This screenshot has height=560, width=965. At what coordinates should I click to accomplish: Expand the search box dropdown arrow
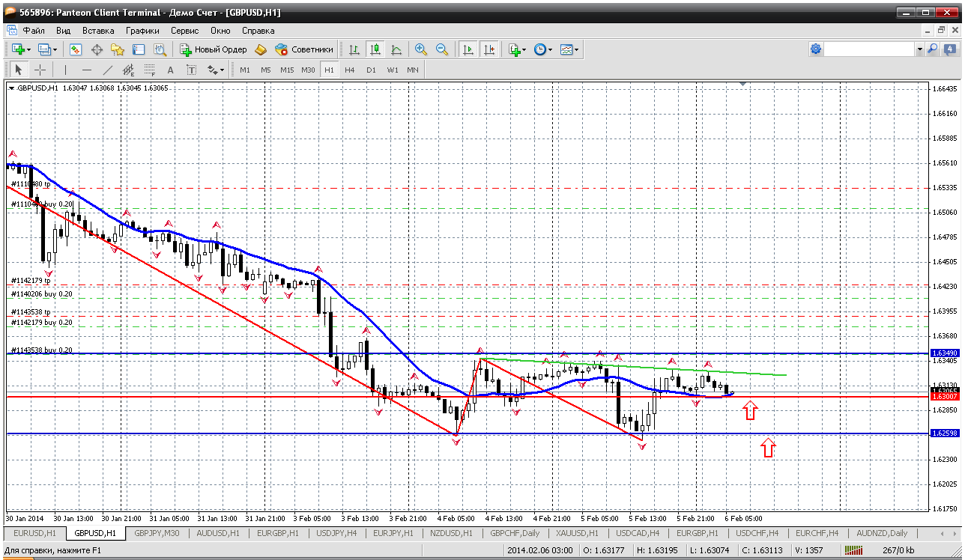[x=920, y=49]
